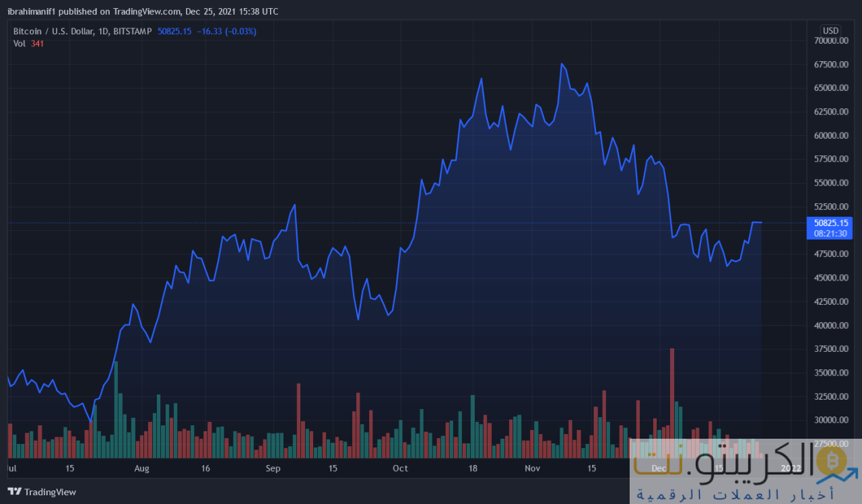Click the tallest green volume bar in late July
Viewport: 862px width, 504px height.
click(116, 404)
